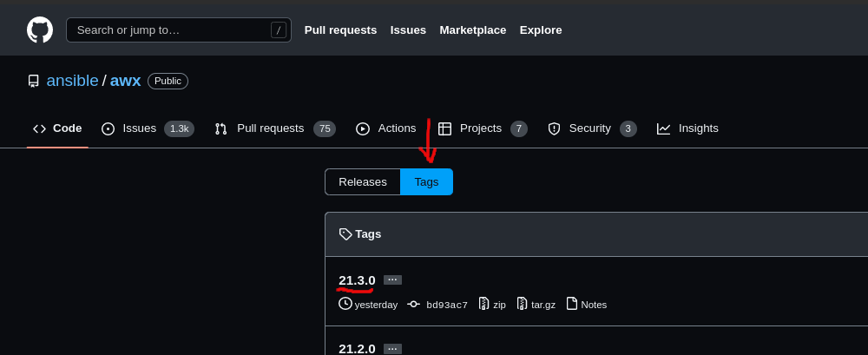Download the 21.3.0 zip archive
Viewport: 868px width, 355px height.
[492, 304]
